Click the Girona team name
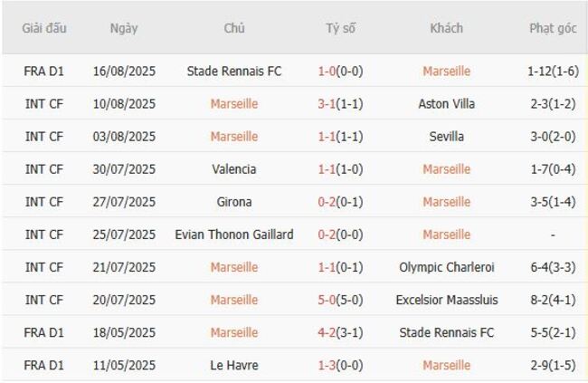This screenshot has height=383, width=588. (234, 202)
